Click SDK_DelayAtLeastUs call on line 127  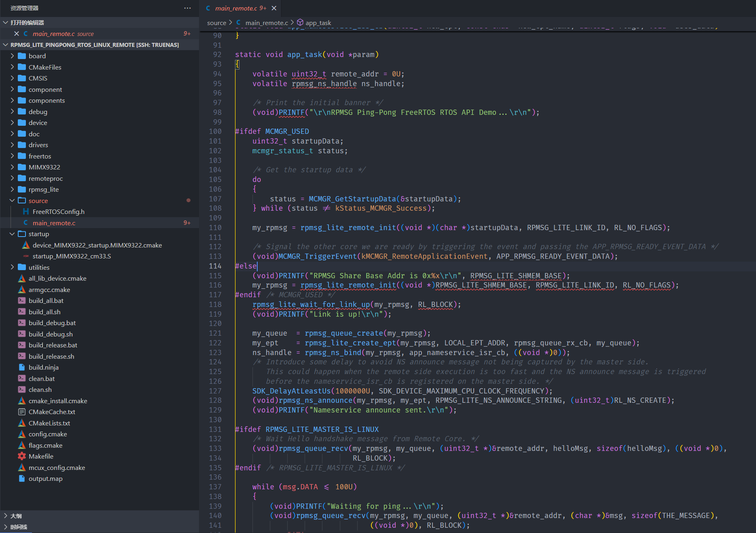[292, 391]
